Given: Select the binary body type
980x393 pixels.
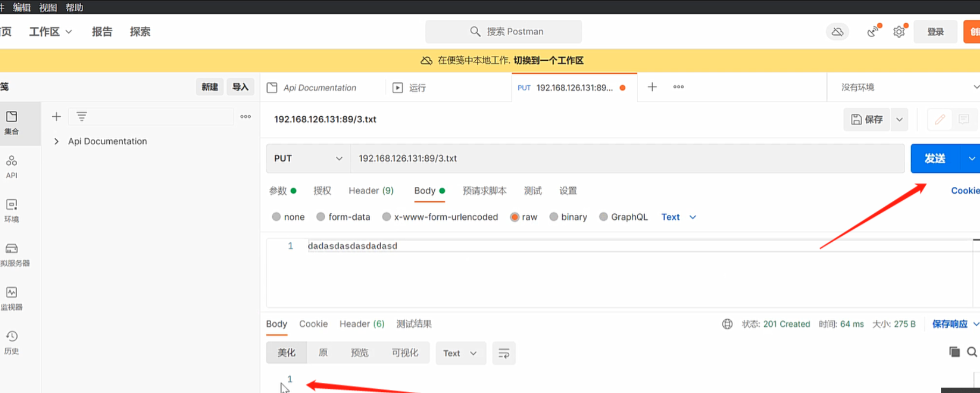Looking at the screenshot, I should pos(568,217).
